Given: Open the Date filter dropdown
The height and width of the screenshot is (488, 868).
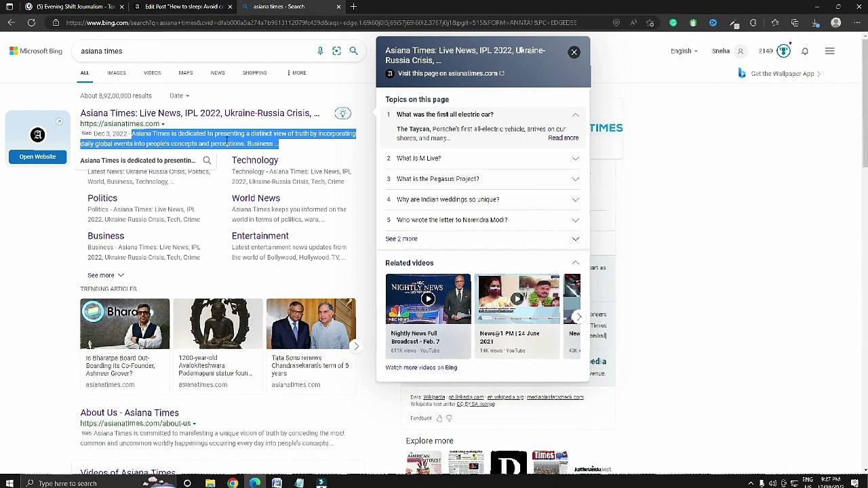Looking at the screenshot, I should [x=179, y=96].
